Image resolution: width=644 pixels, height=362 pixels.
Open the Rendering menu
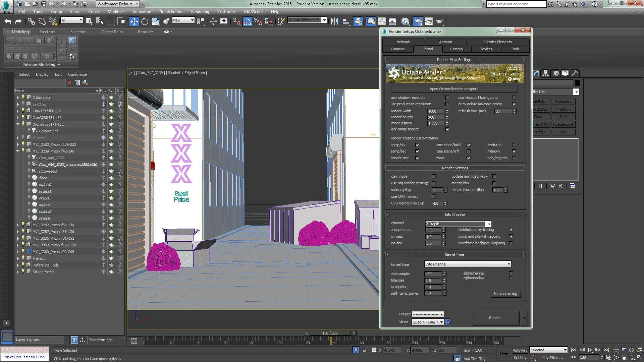click(200, 12)
